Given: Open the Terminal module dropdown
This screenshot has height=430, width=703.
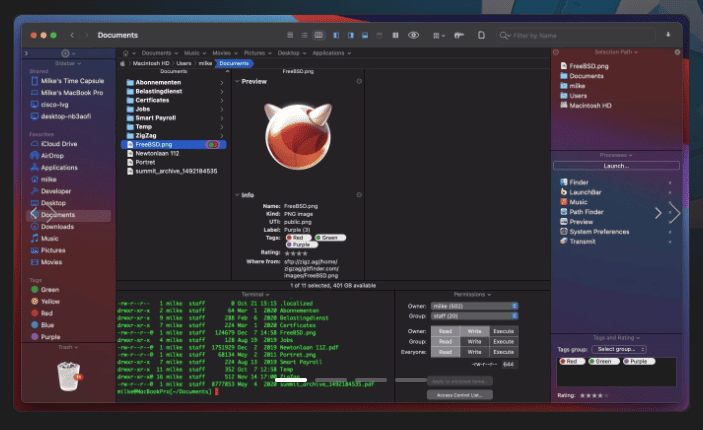Looking at the screenshot, I should coord(255,295).
